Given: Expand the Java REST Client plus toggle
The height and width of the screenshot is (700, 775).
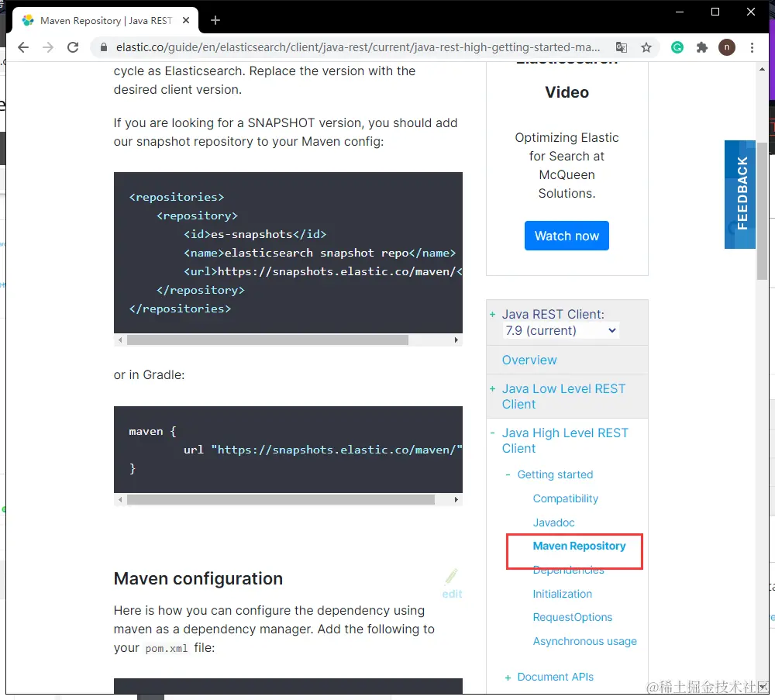Looking at the screenshot, I should click(x=492, y=315).
